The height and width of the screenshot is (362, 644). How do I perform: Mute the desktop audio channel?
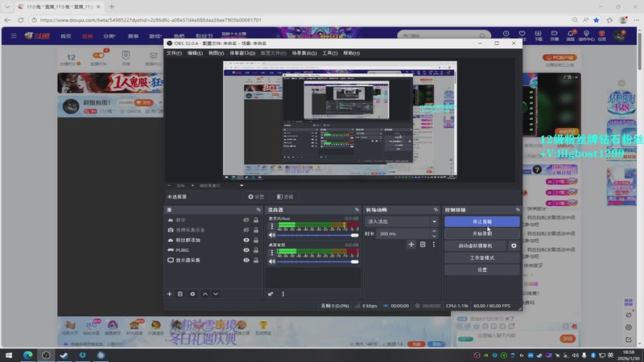point(272,261)
